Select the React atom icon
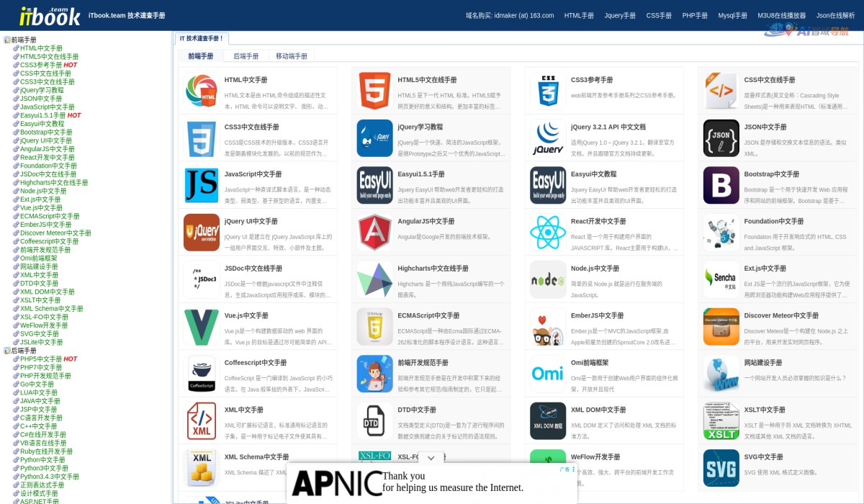The height and width of the screenshot is (504, 864). (x=547, y=232)
